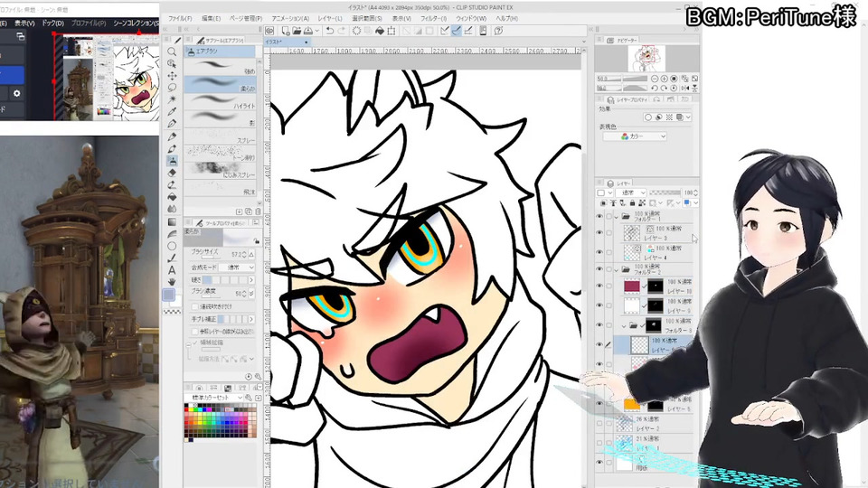Toggle visibility of layer 4
The height and width of the screenshot is (488, 868).
599,252
